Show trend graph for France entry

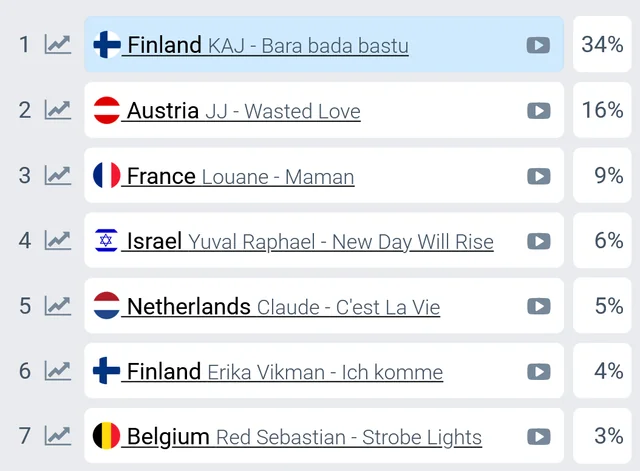click(58, 175)
